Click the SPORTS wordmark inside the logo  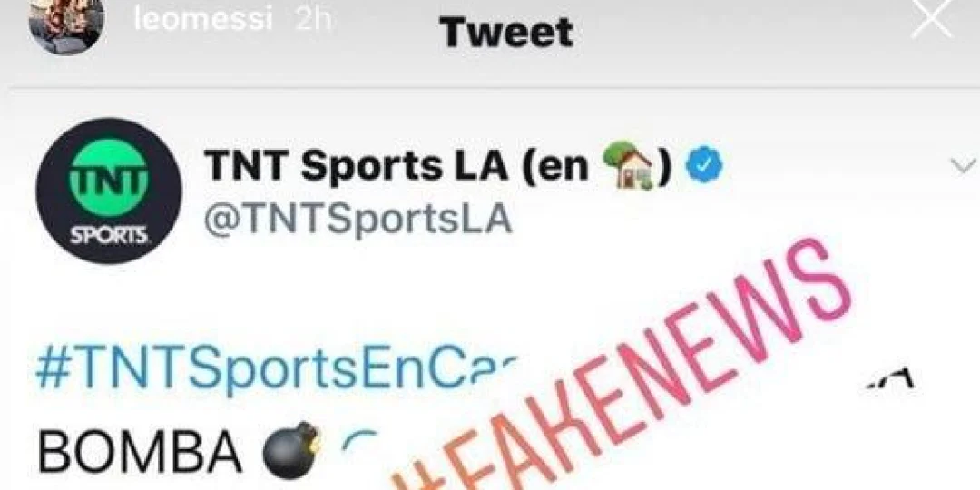(x=109, y=236)
